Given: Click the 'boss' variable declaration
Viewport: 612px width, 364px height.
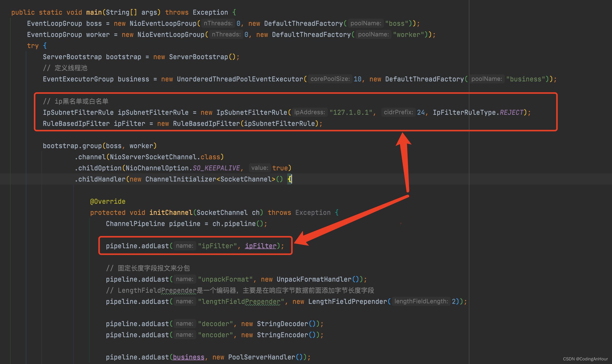Looking at the screenshot, I should coord(94,24).
